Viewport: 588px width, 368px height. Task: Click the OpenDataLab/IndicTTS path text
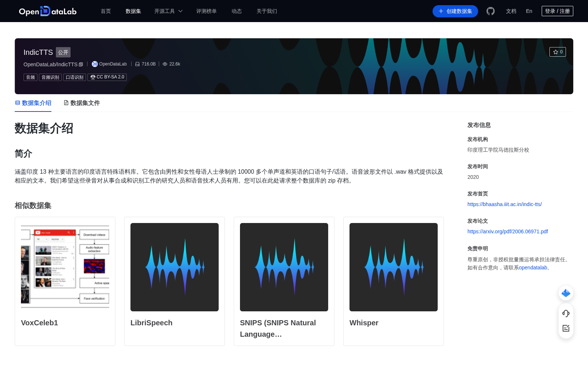click(50, 64)
